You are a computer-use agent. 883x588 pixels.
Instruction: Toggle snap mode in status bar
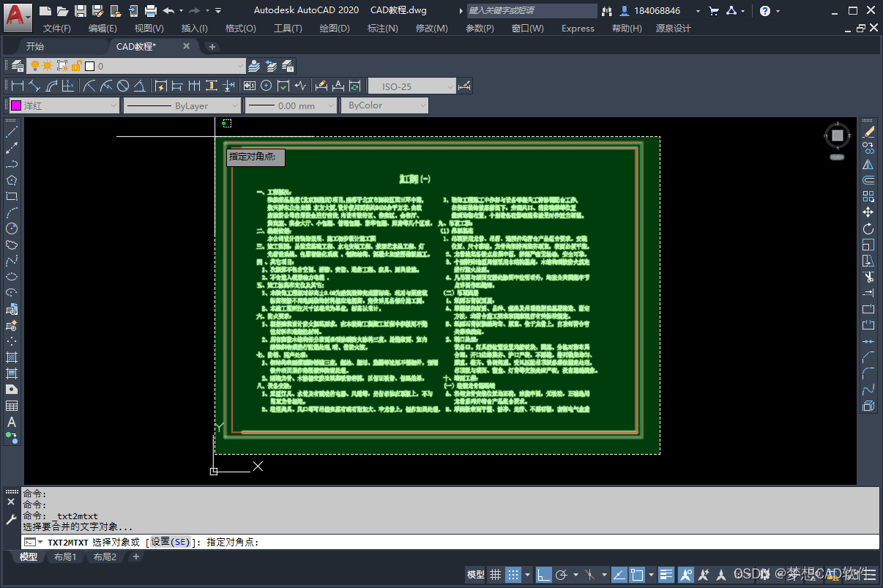coord(513,574)
